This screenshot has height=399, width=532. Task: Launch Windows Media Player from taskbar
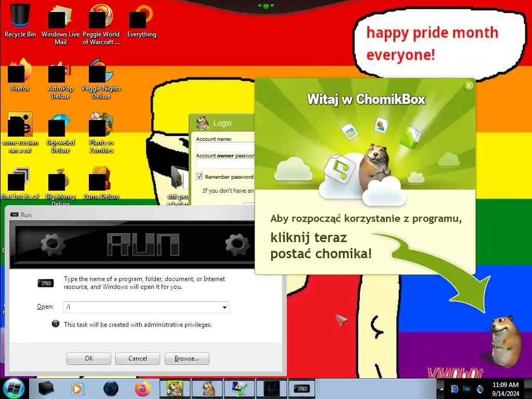(x=77, y=389)
